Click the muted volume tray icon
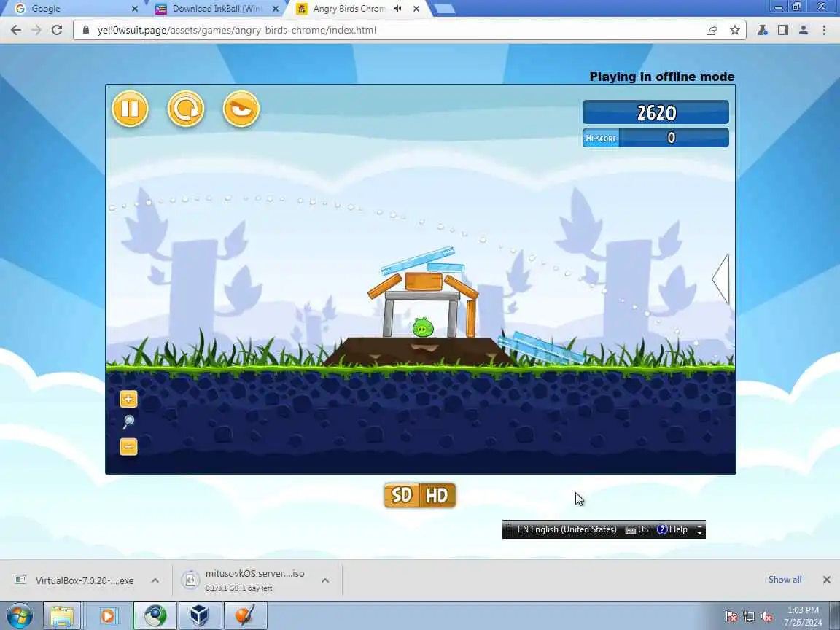Viewport: 840px width, 630px height. [766, 617]
